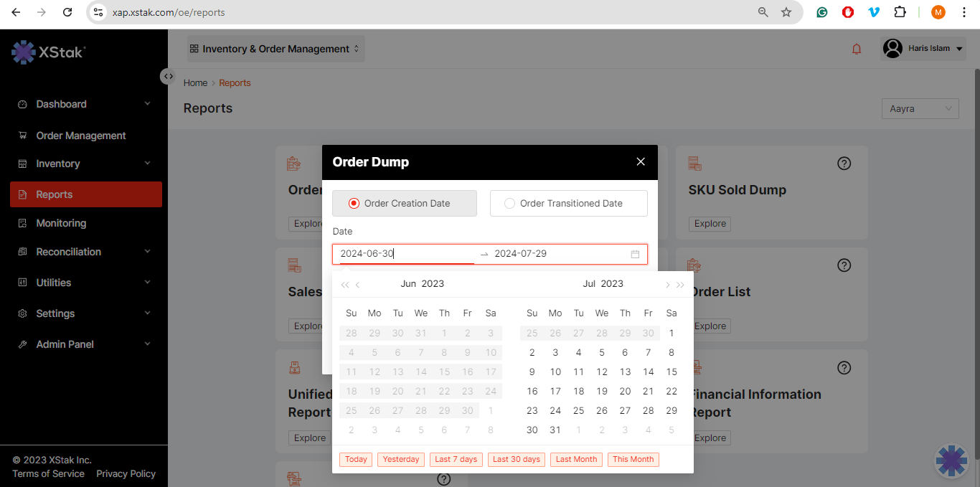
Task: Close the Order Dump dialog
Action: click(641, 162)
